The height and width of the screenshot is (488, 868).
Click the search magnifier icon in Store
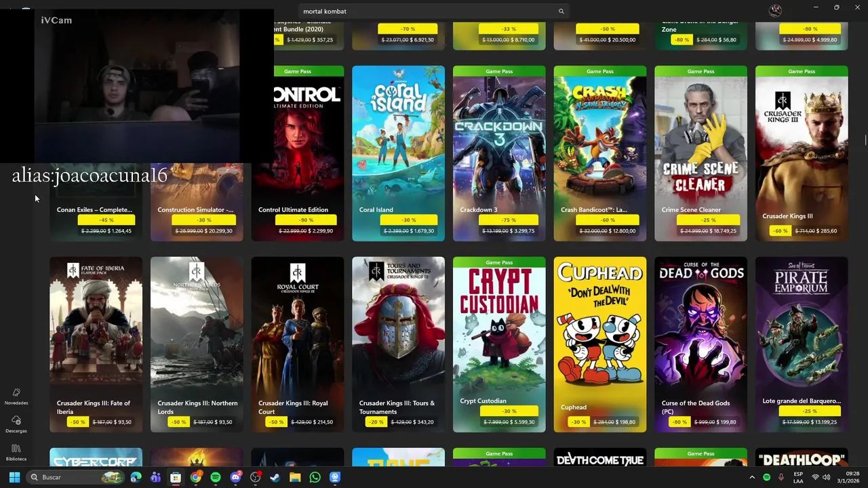pos(561,12)
